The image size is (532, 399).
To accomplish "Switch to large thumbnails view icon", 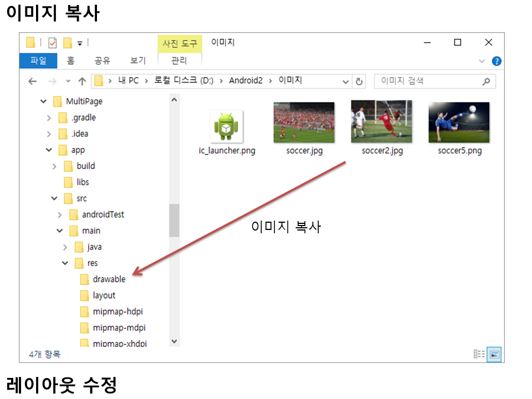I will click(494, 354).
